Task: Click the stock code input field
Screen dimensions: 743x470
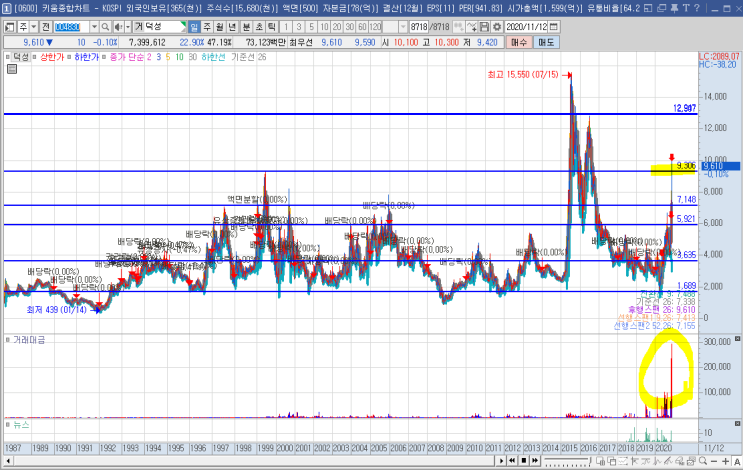Action: tap(72, 27)
